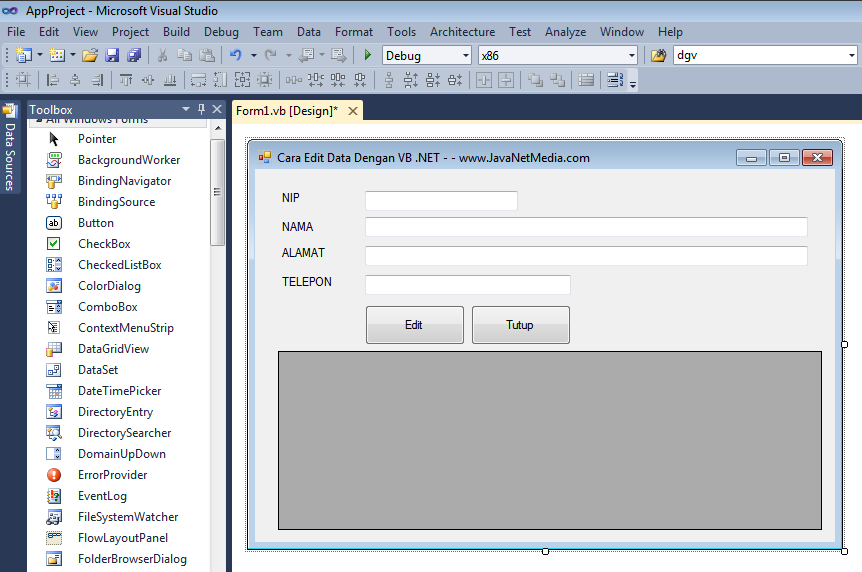Select the gray DataGridView area on form
Screen dimensions: 862x572
[x=550, y=441]
